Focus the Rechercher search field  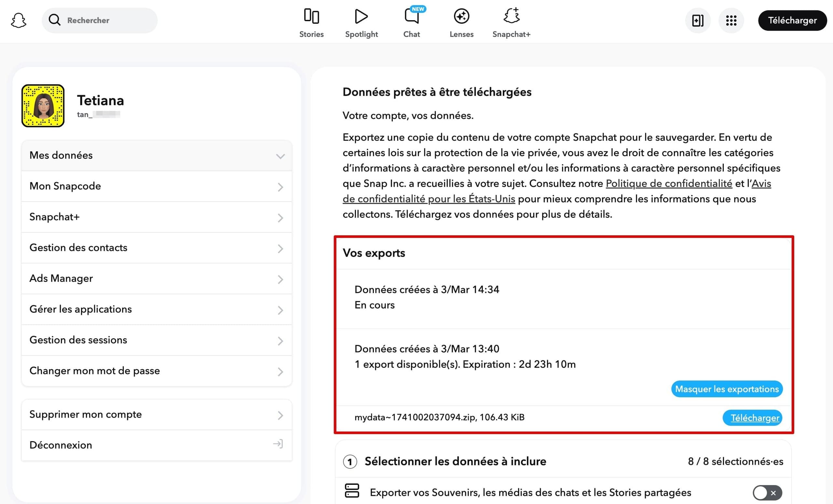99,20
